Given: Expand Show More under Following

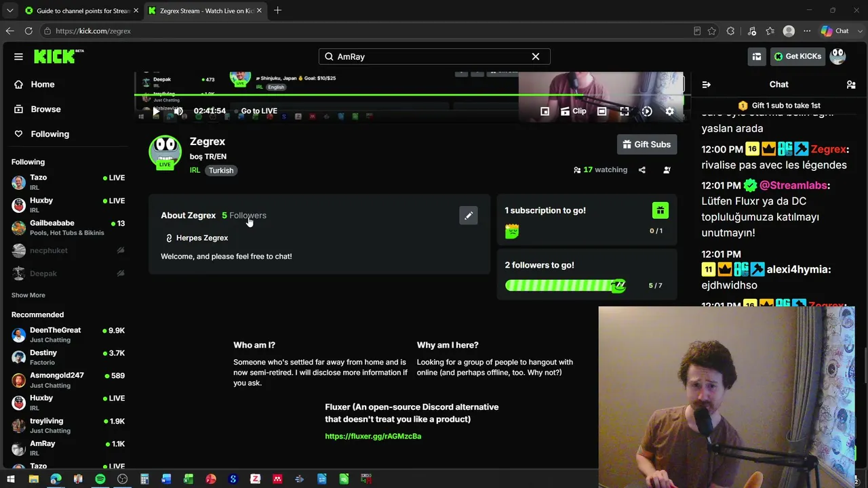Looking at the screenshot, I should click(x=28, y=295).
